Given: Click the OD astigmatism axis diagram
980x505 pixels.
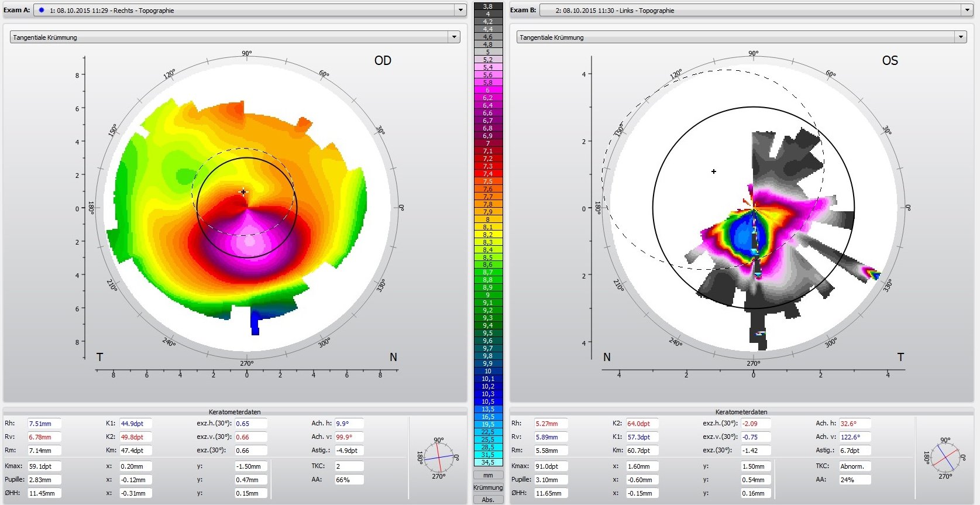Looking at the screenshot, I should click(x=439, y=458).
